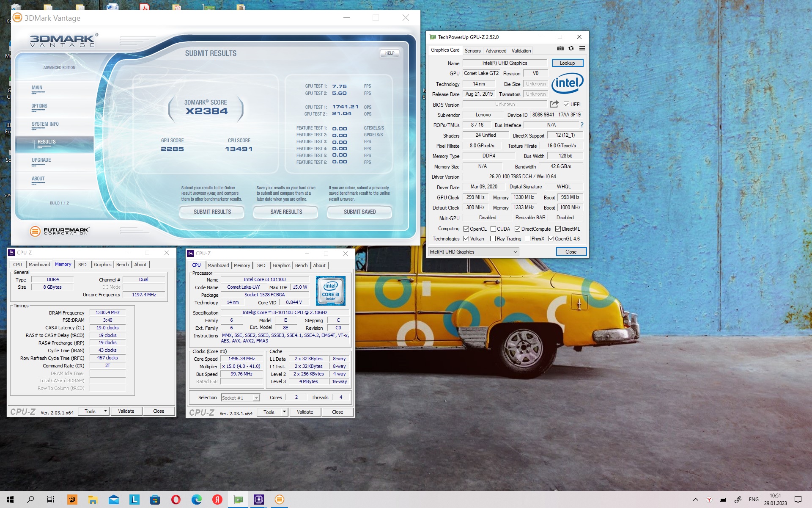Toggle the PhysX checkbox

pos(527,239)
